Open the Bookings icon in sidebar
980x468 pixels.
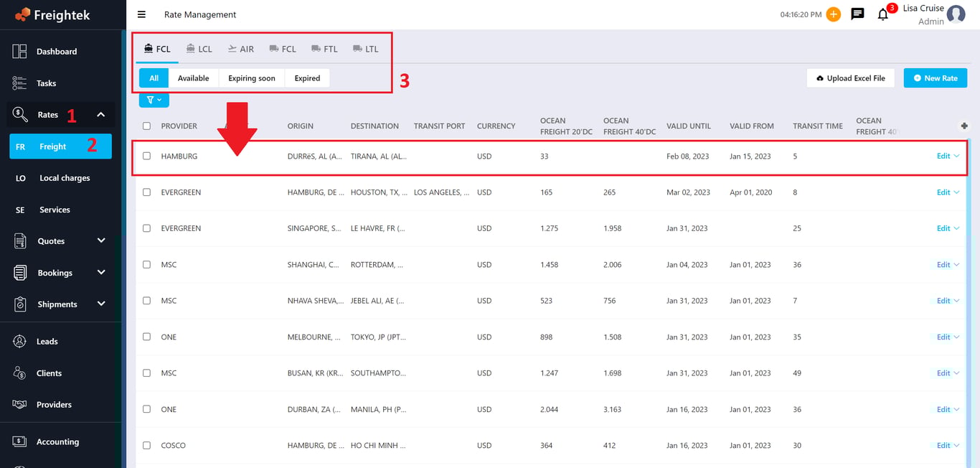tap(20, 273)
